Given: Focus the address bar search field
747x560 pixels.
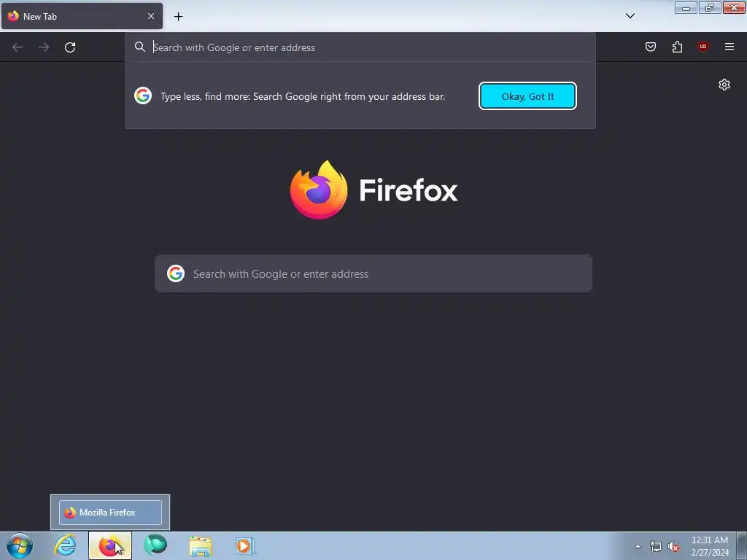Looking at the screenshot, I should click(x=362, y=47).
